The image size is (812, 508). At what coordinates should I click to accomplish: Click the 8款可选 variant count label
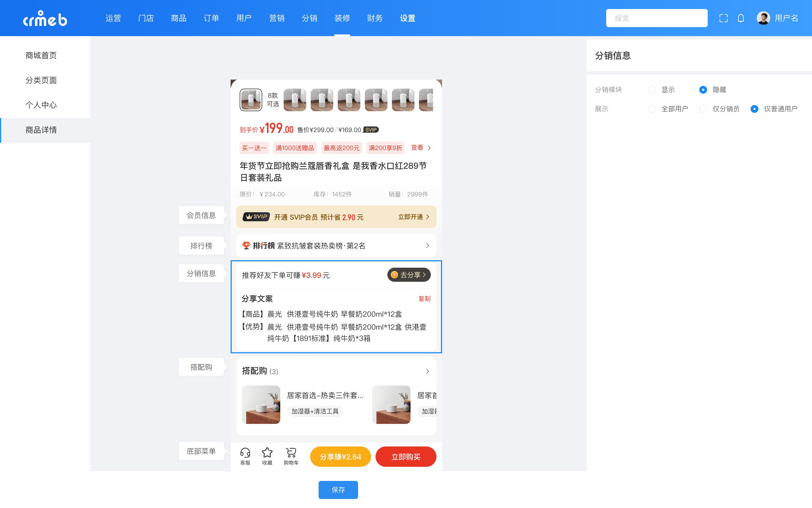(x=273, y=100)
